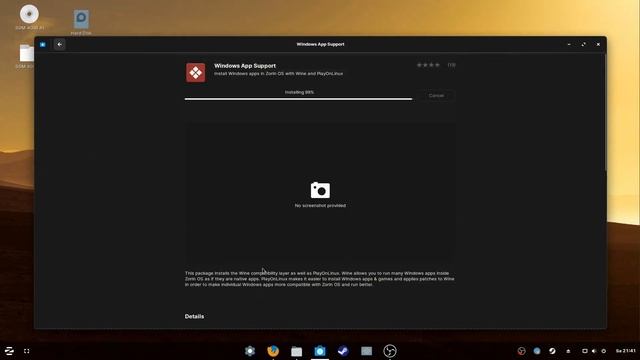This screenshot has height=360, width=640.
Task: Open the clock and calendar
Action: coord(626,351)
